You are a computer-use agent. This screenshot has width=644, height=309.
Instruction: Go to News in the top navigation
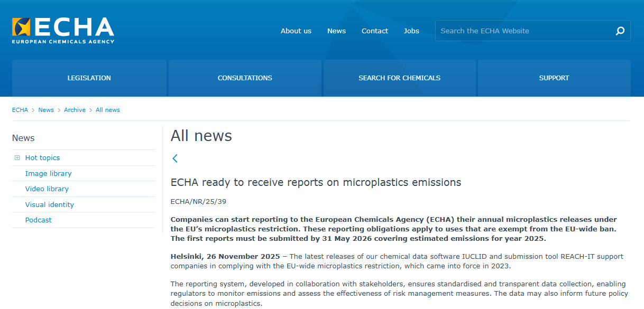pos(336,31)
